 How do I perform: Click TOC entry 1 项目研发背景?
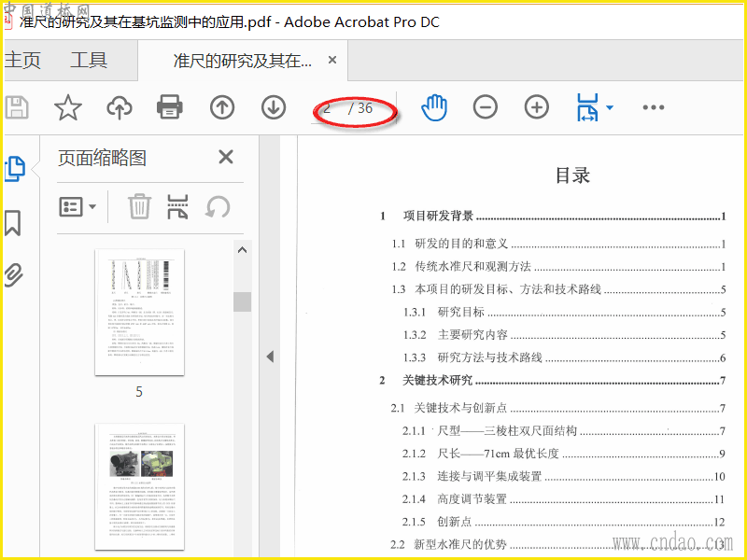(553, 217)
